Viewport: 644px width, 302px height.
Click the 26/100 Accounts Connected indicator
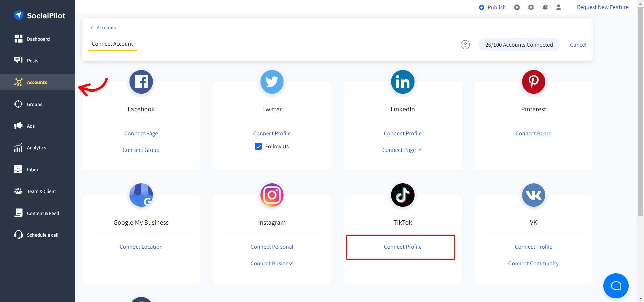519,44
